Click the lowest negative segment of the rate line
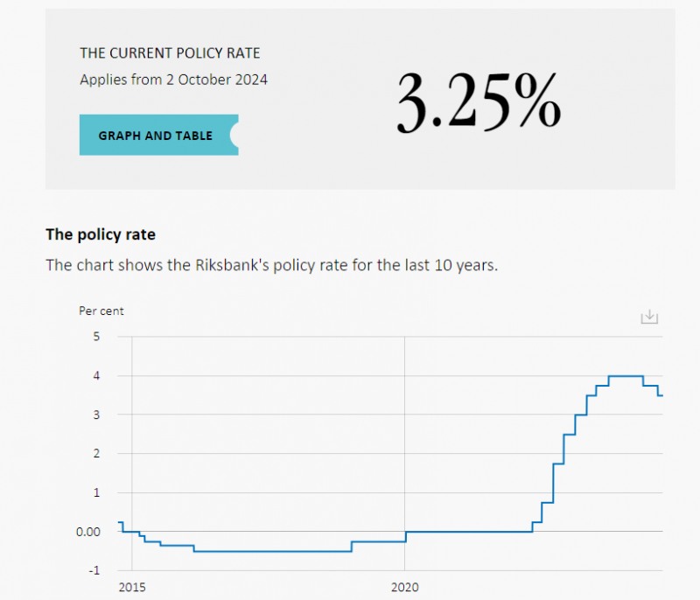 point(271,551)
